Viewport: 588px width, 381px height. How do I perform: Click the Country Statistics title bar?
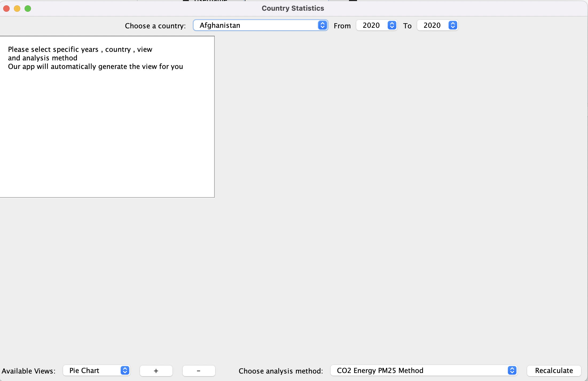pyautogui.click(x=293, y=8)
